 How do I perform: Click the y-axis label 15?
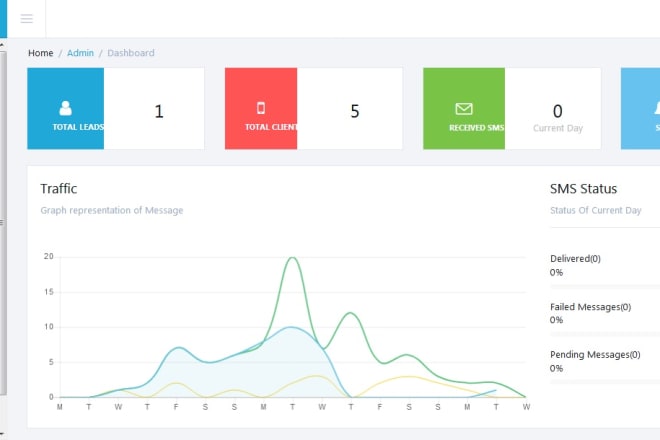pos(49,292)
